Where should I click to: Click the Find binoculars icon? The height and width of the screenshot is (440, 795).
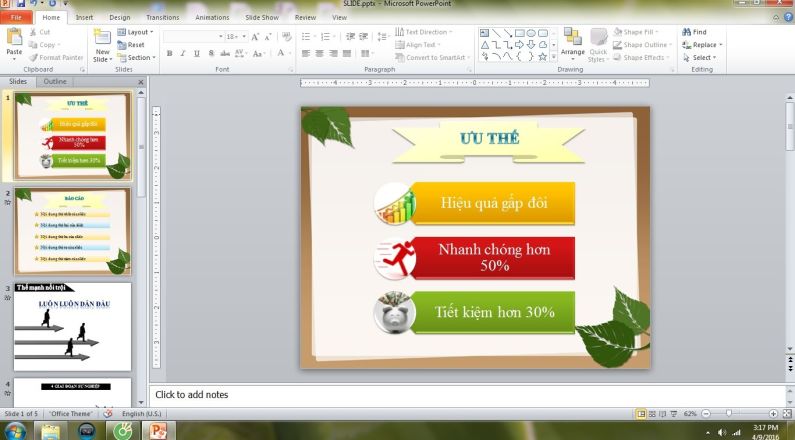coord(686,32)
